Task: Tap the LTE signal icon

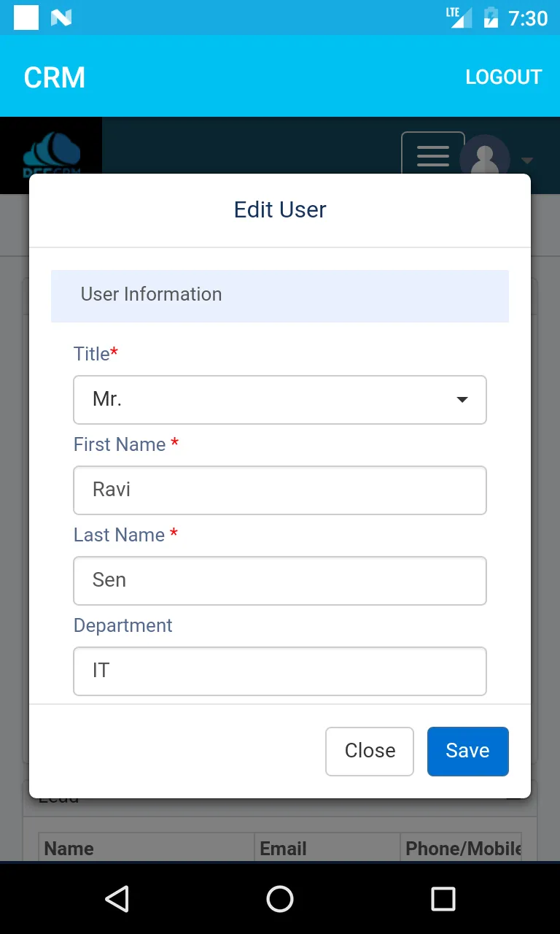Action: [459, 18]
